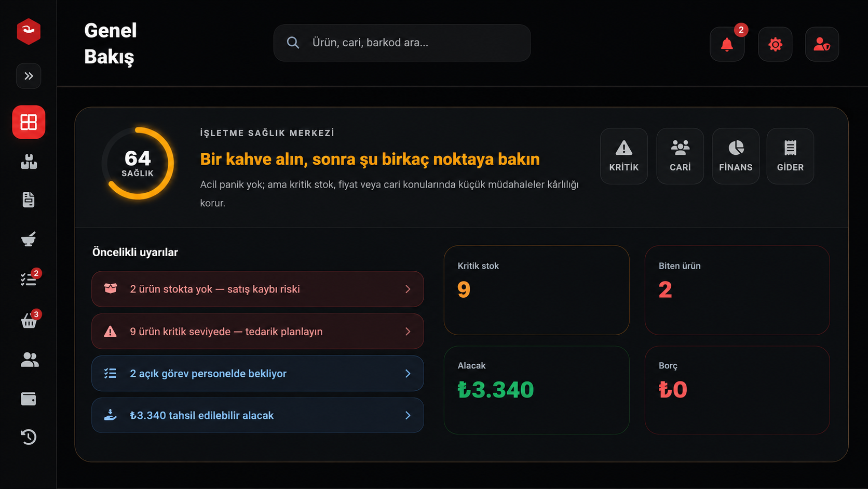Click the 64 SAĞLIK health score ring

138,163
